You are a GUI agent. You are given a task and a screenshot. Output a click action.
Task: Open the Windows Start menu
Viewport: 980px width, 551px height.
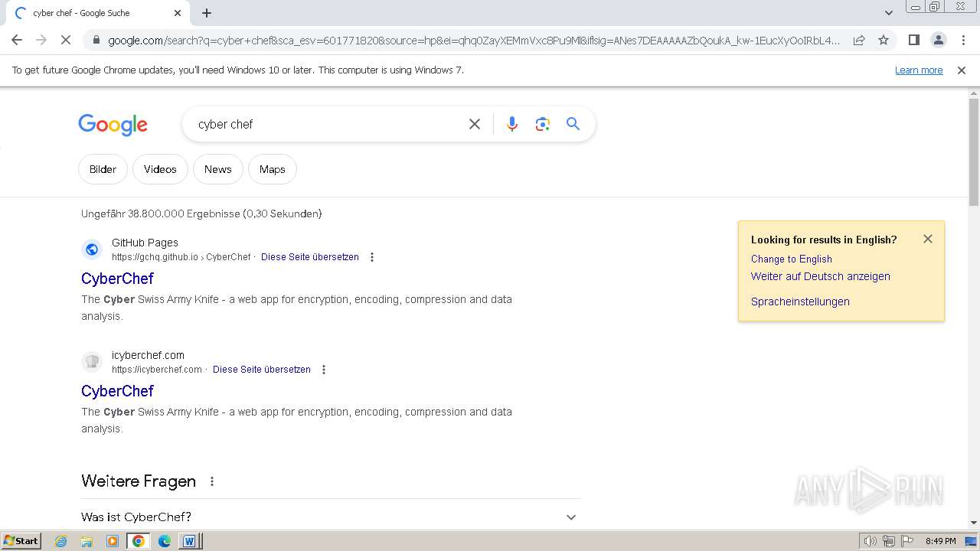click(x=21, y=540)
